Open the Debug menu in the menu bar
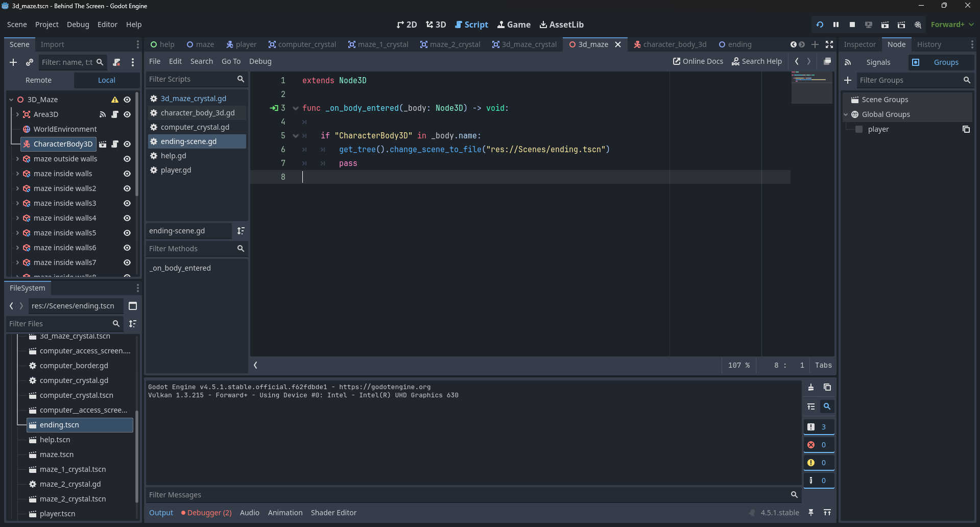 (x=78, y=25)
